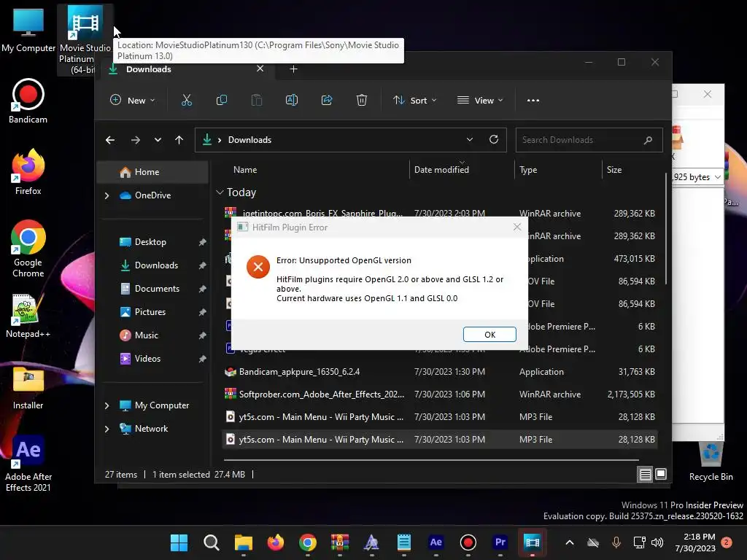Expand the OneDrive tree node
The image size is (747, 560).
coord(107,195)
